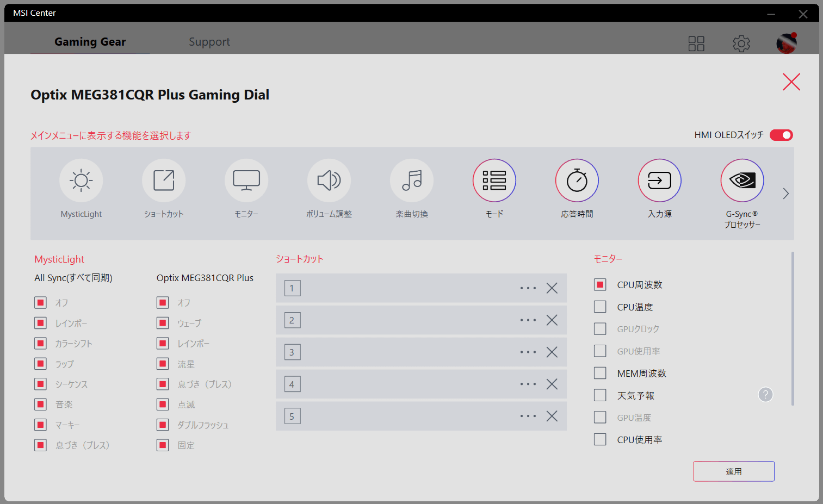Check the GPU温度 checkbox

600,418
